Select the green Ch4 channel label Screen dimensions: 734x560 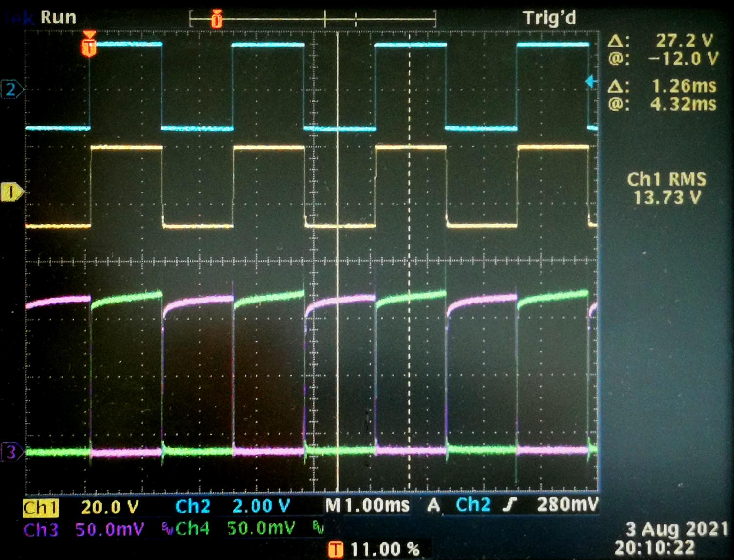point(193,529)
